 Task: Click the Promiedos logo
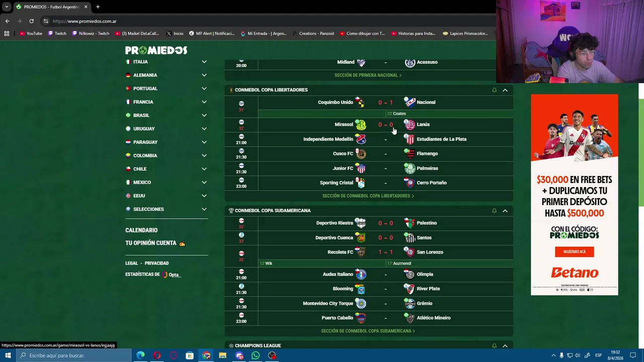point(156,50)
